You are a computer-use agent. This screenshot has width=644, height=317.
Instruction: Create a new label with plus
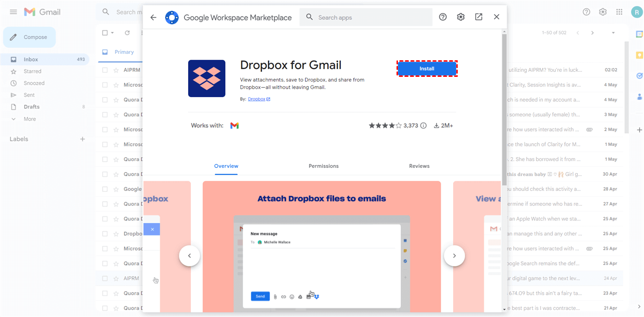82,139
